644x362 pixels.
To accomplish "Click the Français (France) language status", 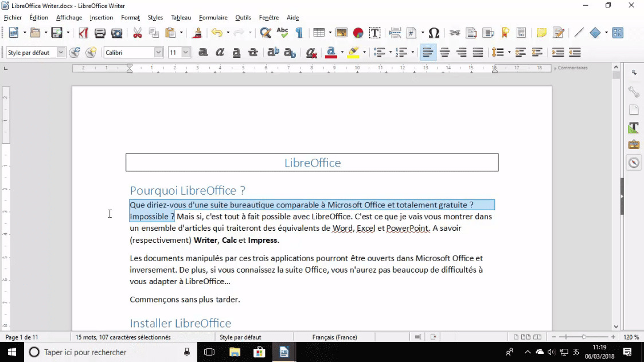I will tap(335, 337).
